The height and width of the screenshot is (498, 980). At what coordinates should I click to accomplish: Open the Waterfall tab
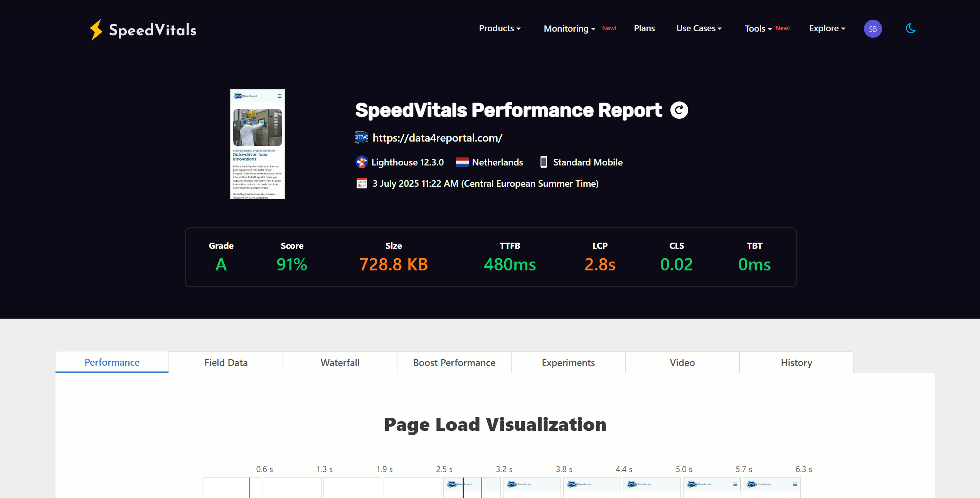click(340, 362)
